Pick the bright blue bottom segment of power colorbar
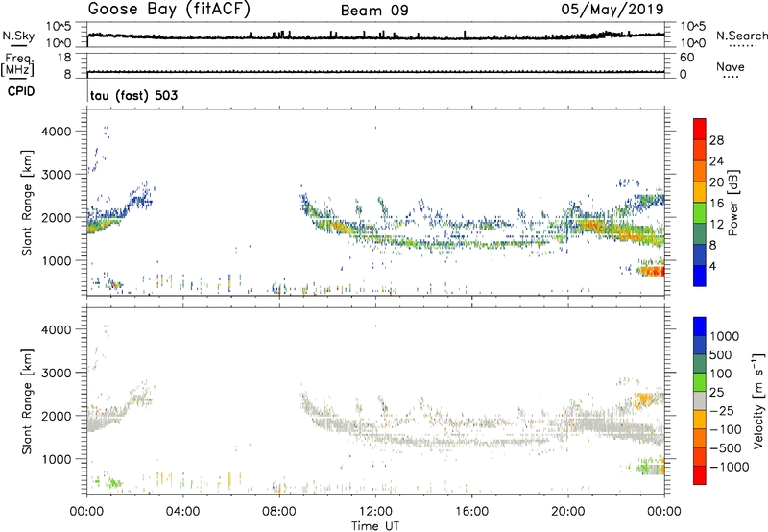768x532 pixels. point(700,276)
